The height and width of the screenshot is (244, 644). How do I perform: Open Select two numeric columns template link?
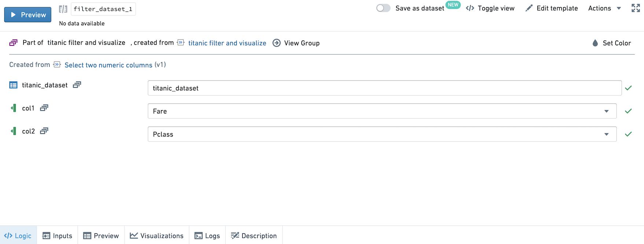coord(108,65)
